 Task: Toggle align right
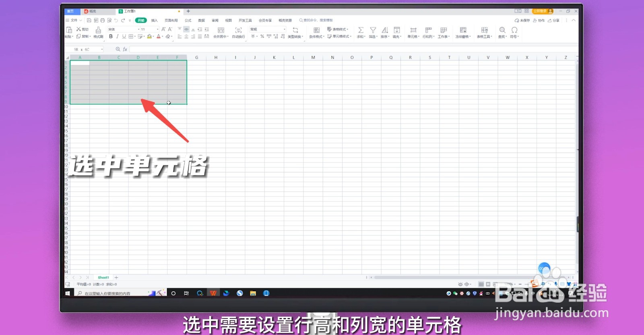[193, 36]
